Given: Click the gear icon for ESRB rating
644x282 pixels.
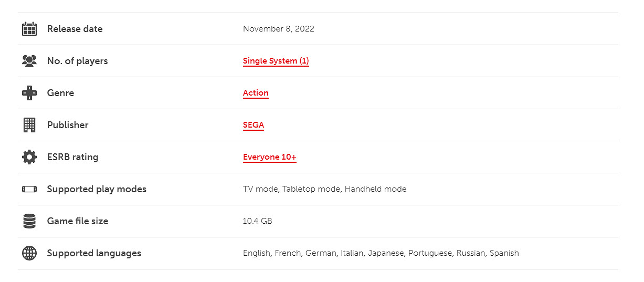Looking at the screenshot, I should click(x=29, y=157).
